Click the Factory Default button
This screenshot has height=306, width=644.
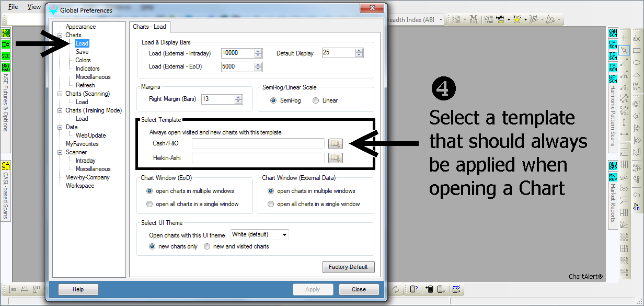click(x=349, y=267)
